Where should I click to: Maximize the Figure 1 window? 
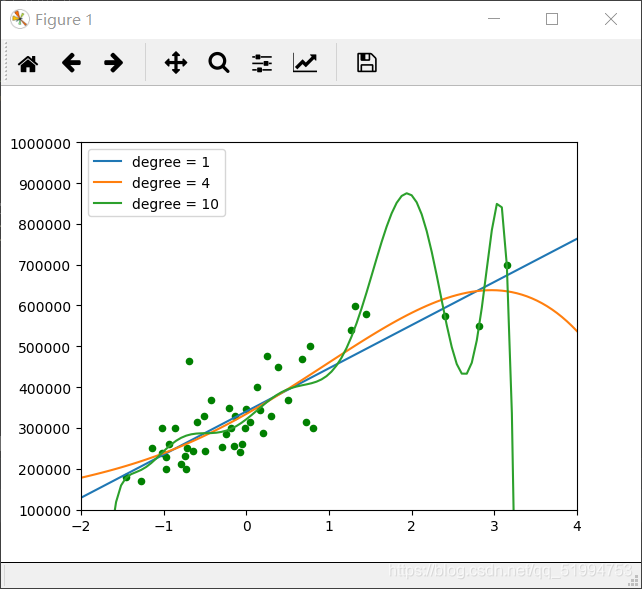552,19
